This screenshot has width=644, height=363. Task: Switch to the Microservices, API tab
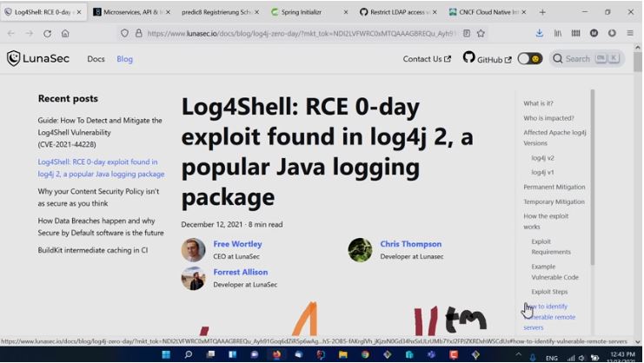(130, 12)
